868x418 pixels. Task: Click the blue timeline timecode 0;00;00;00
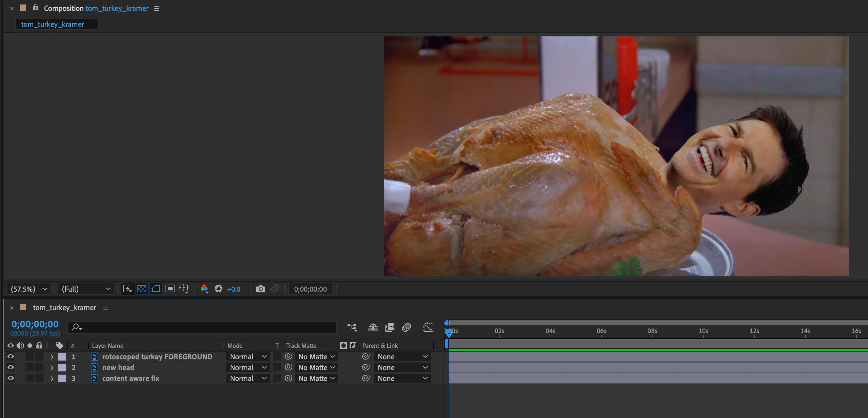(35, 324)
